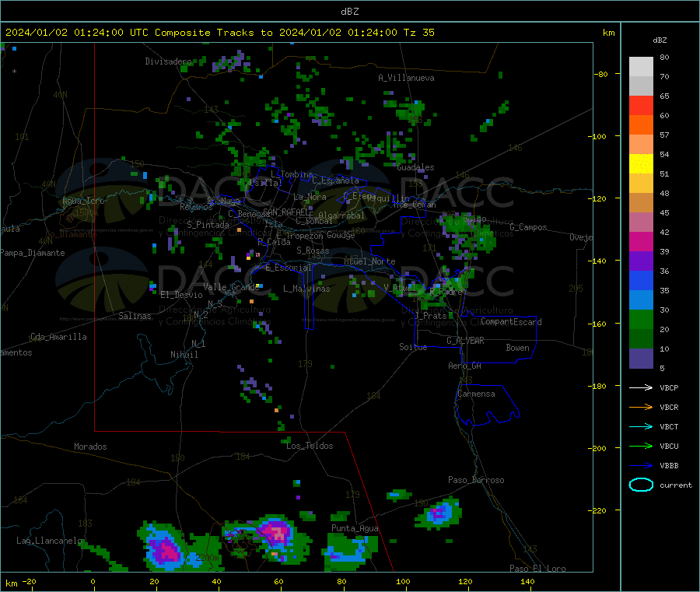Click the Pampa_Diamante map label
Viewport: 700px width, 592px height.
pyautogui.click(x=32, y=253)
